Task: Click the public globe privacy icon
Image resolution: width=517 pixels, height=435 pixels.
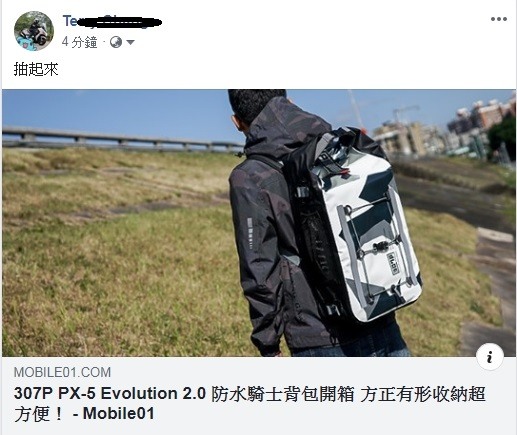Action: [x=116, y=42]
